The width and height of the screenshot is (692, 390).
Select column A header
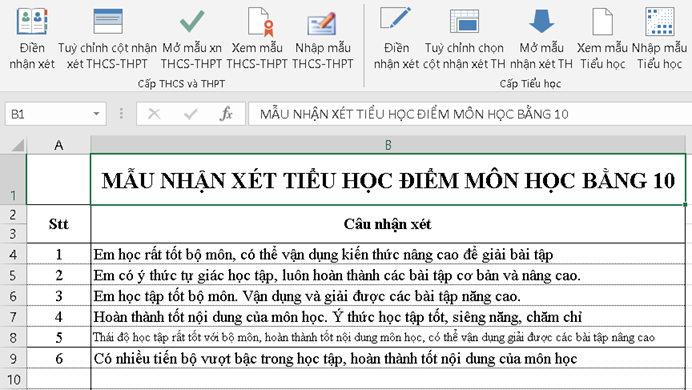point(59,145)
